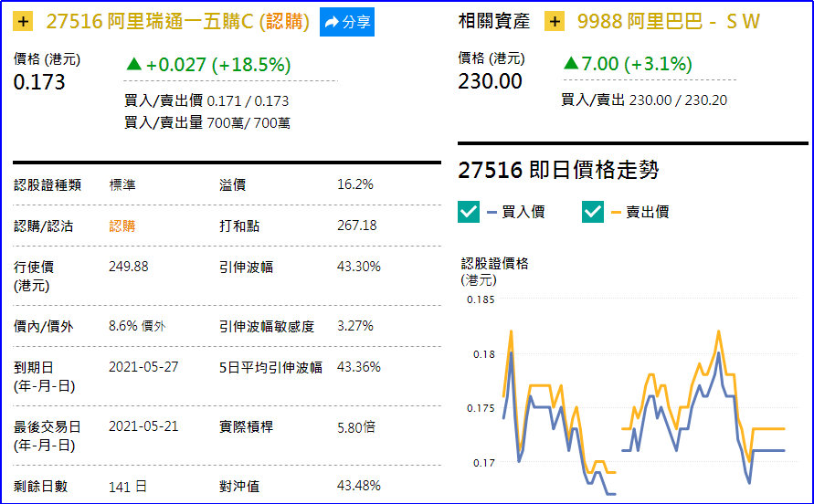Select the 標準 warrant type value
Viewport: 814px width, 504px height.
click(122, 184)
